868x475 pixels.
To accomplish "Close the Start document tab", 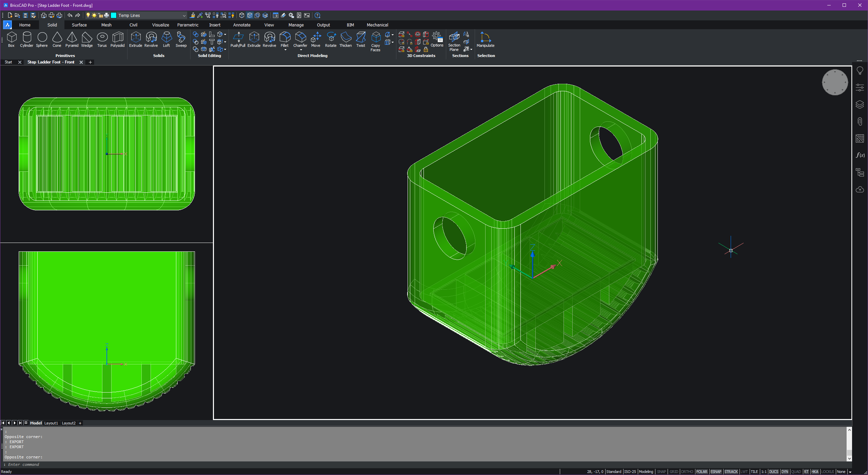I will (20, 62).
